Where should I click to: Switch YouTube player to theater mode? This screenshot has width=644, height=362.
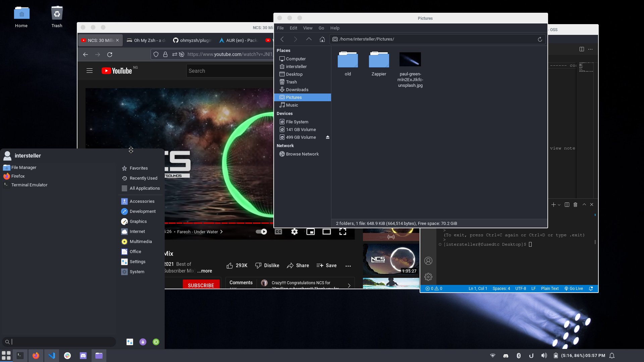327,232
